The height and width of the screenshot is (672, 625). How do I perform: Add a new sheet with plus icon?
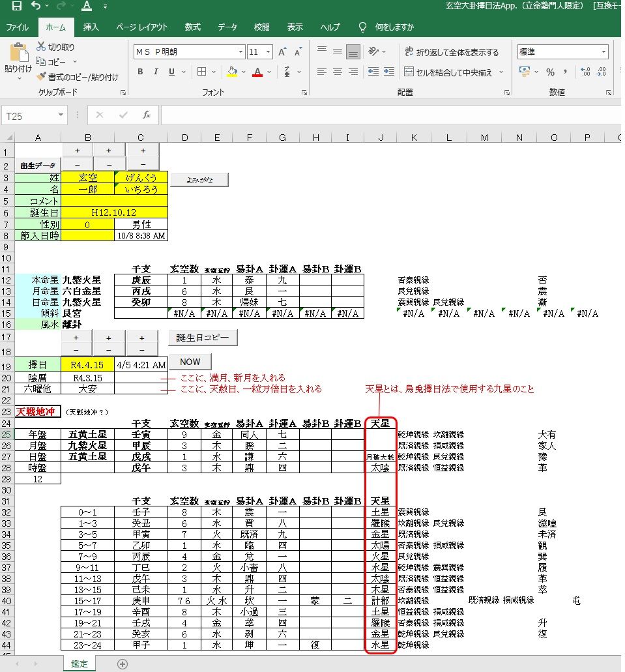122,664
